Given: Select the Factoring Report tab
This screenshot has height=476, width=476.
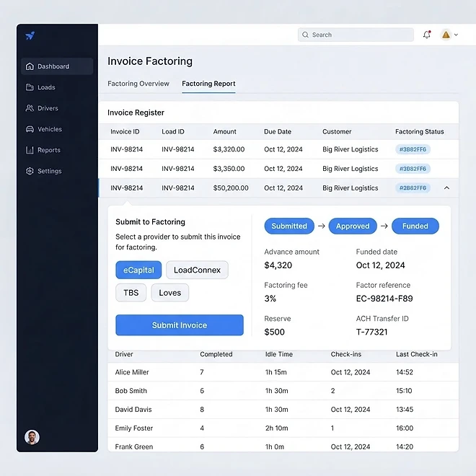Looking at the screenshot, I should pos(208,84).
